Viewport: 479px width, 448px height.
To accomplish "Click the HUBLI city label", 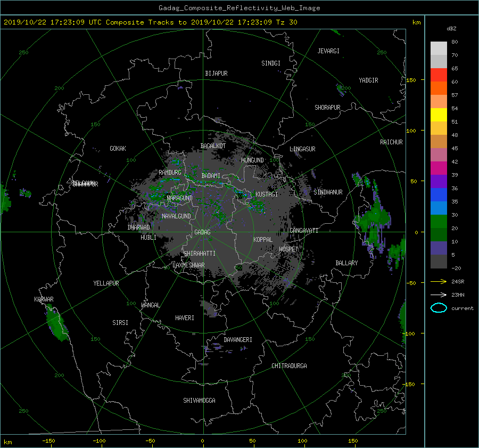I will [148, 237].
